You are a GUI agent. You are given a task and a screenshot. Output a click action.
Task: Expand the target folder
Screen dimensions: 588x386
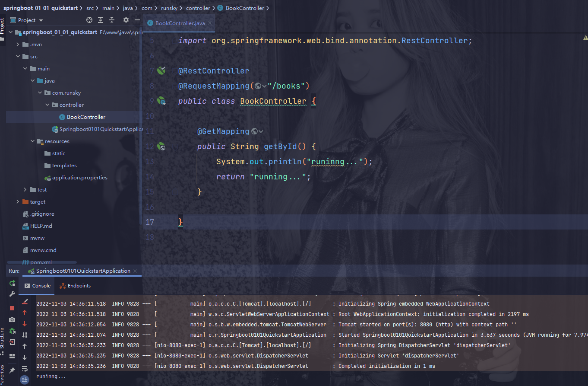[x=18, y=202]
